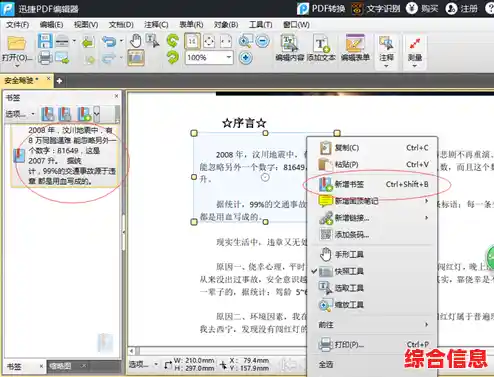Open the 文件(F) menu

click(17, 25)
